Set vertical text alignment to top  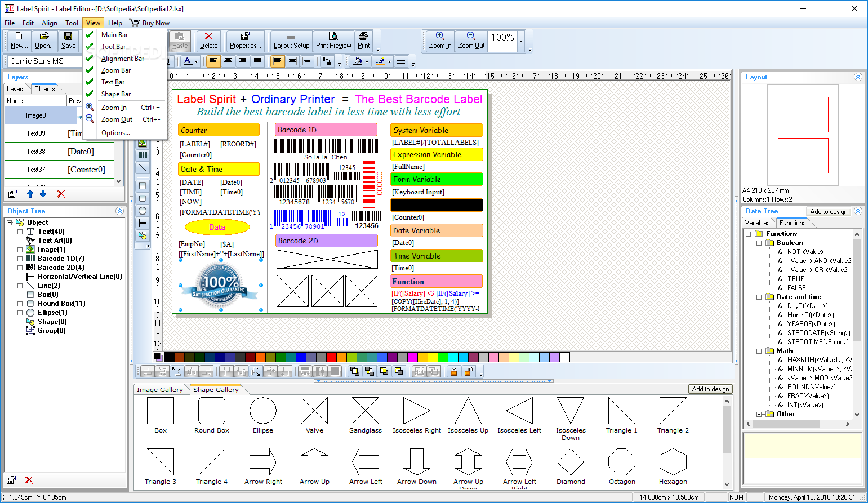point(278,61)
